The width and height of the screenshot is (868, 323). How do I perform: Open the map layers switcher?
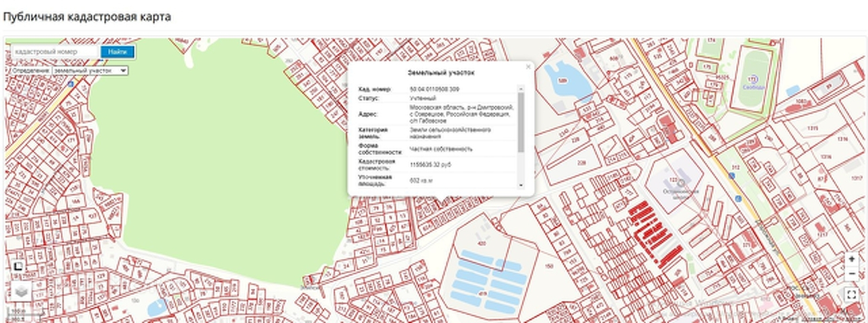pos(21,291)
